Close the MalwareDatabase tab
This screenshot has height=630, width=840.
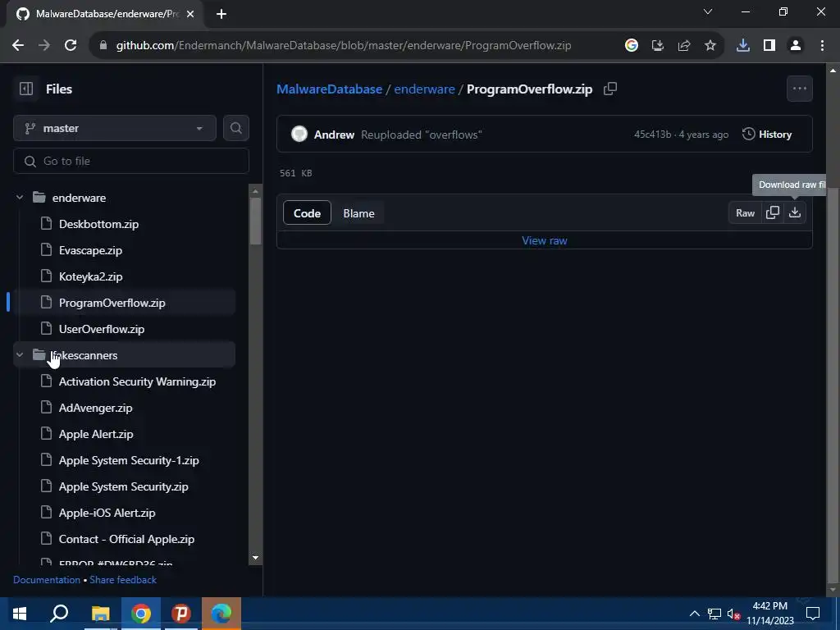[190, 14]
